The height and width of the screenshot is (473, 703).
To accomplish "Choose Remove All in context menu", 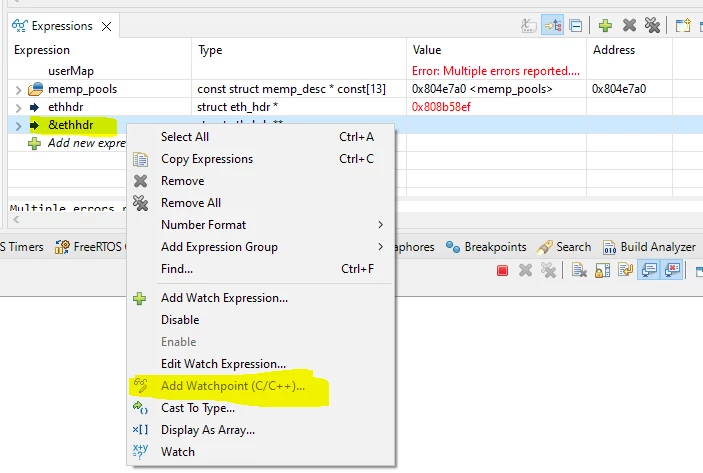I will [261, 203].
